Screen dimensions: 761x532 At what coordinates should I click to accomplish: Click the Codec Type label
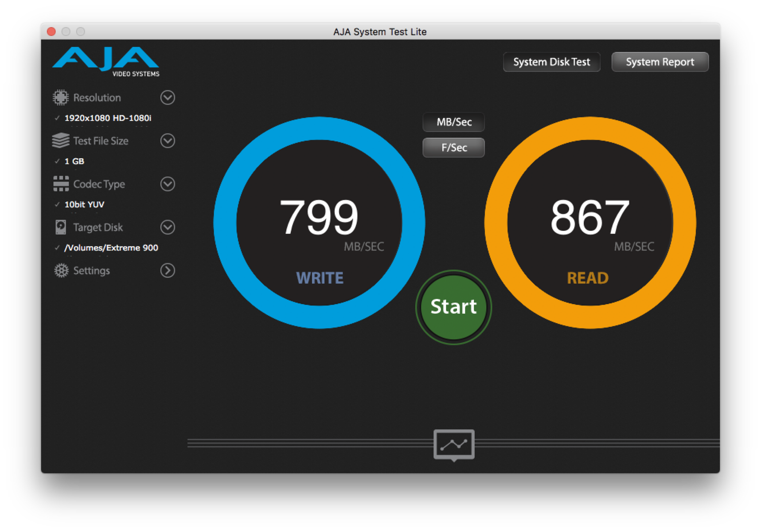(x=99, y=184)
